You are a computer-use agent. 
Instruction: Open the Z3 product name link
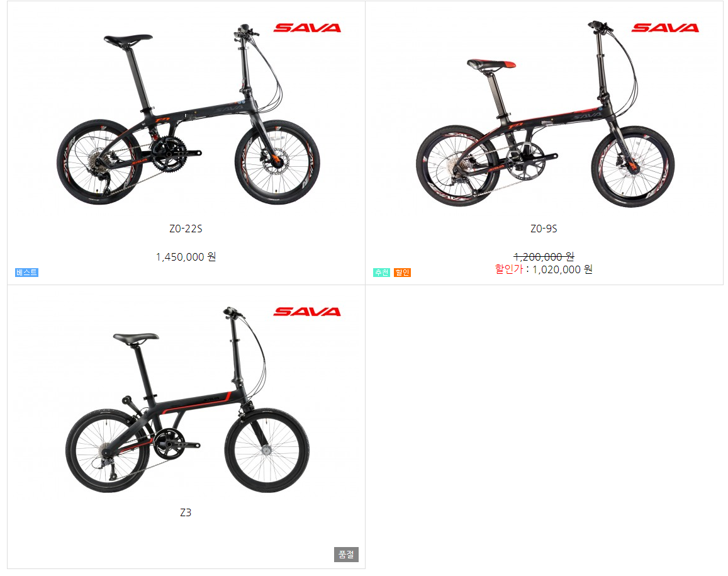186,512
